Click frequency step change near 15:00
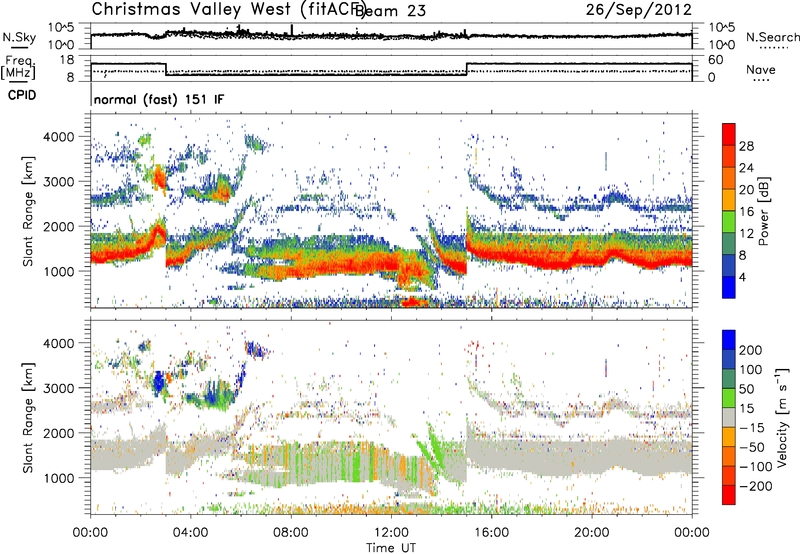Viewport: 800px width, 554px height. (x=467, y=69)
